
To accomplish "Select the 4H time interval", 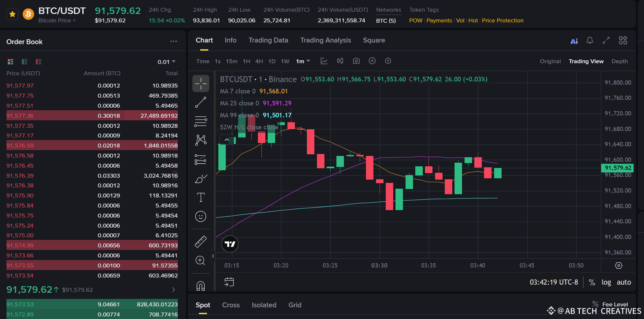I will coord(259,61).
